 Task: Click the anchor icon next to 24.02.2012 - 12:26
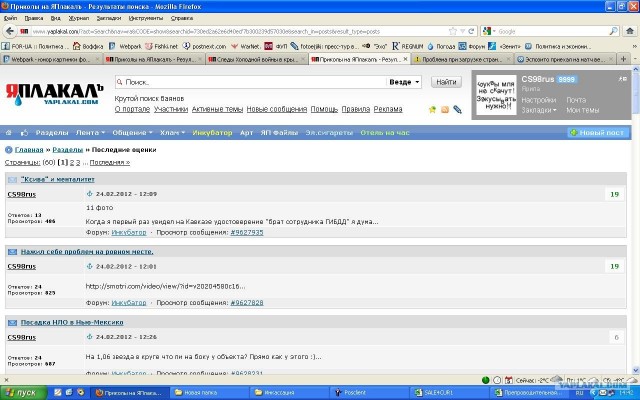(90, 337)
